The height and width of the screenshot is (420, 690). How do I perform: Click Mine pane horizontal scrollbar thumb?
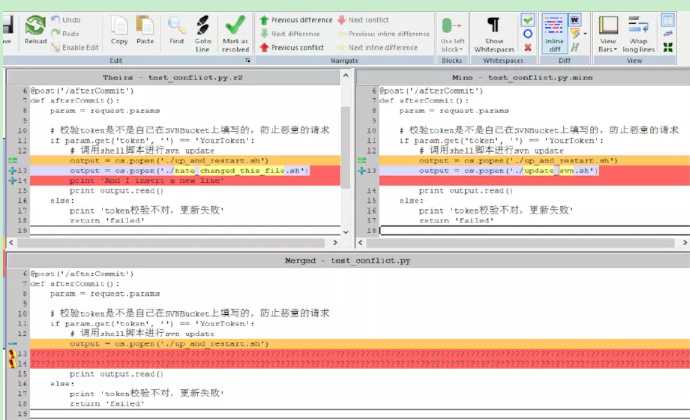point(520,243)
